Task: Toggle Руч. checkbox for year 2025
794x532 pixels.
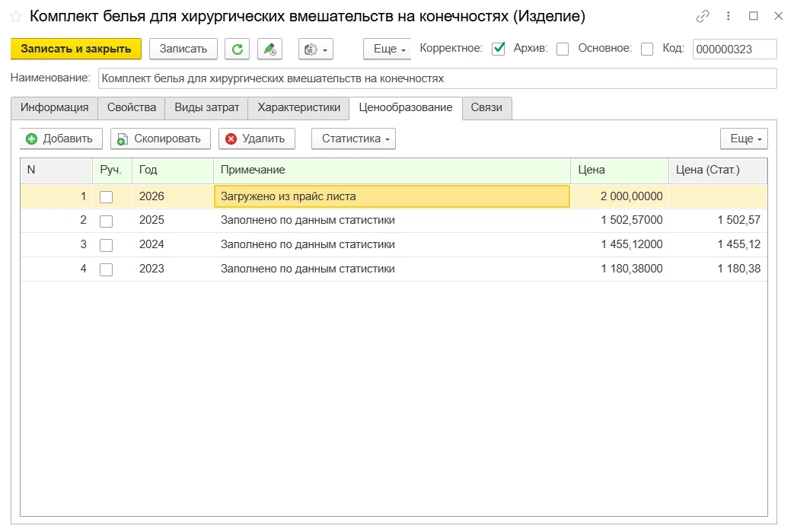Action: coord(107,221)
